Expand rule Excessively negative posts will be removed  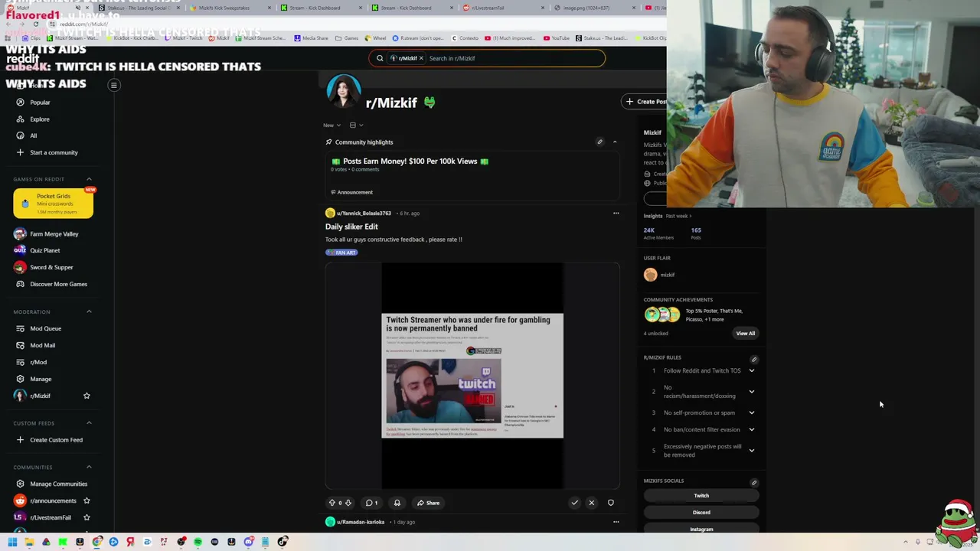point(751,451)
